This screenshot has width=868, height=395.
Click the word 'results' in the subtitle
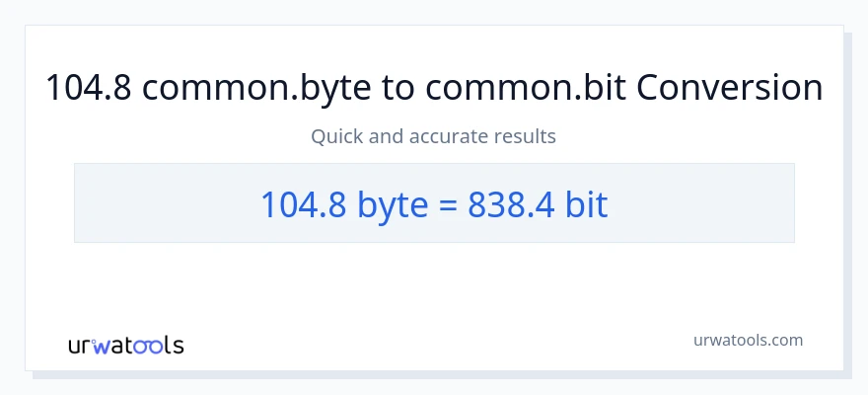(x=528, y=136)
